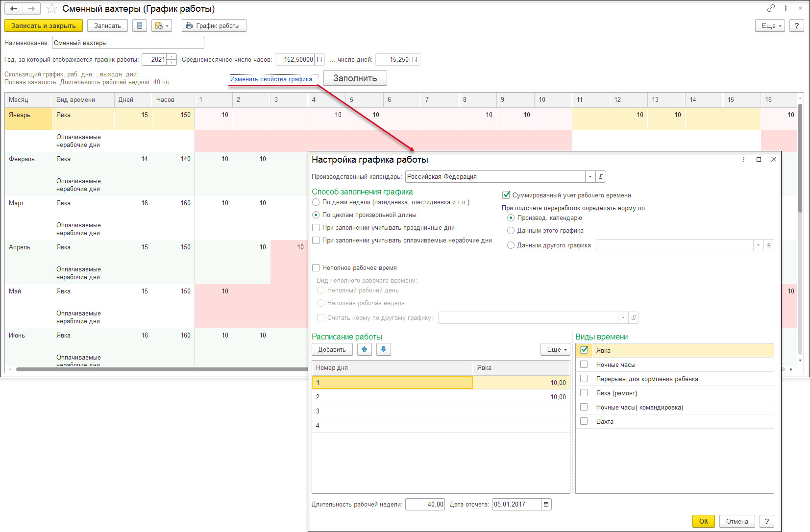The width and height of the screenshot is (810, 532).
Task: Edit Длительность рабочей недели field
Action: click(x=425, y=504)
